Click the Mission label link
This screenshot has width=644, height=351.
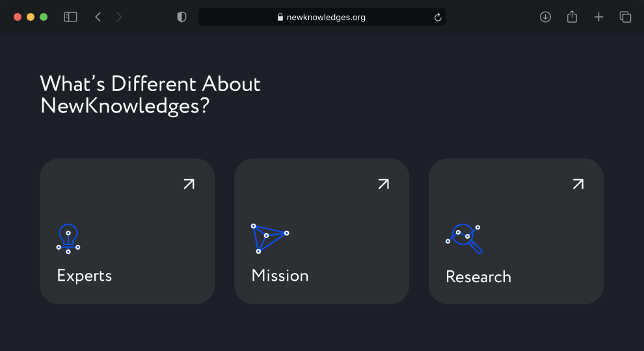point(280,276)
